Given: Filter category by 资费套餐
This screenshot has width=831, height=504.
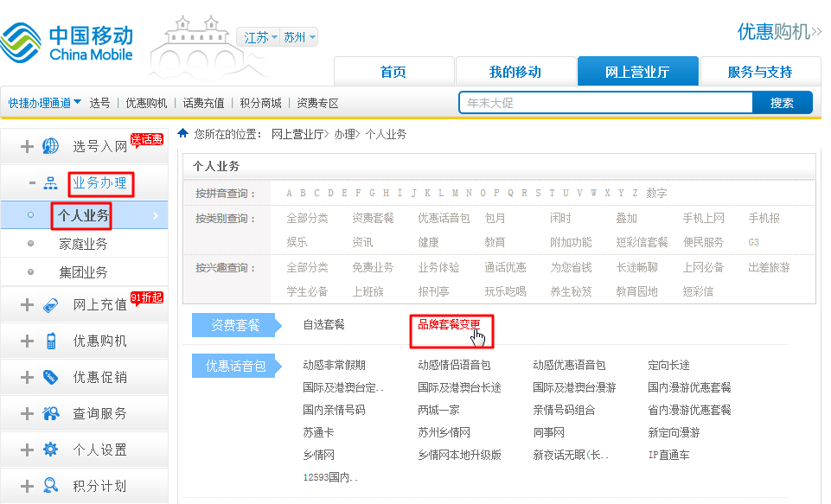Looking at the screenshot, I should (373, 218).
